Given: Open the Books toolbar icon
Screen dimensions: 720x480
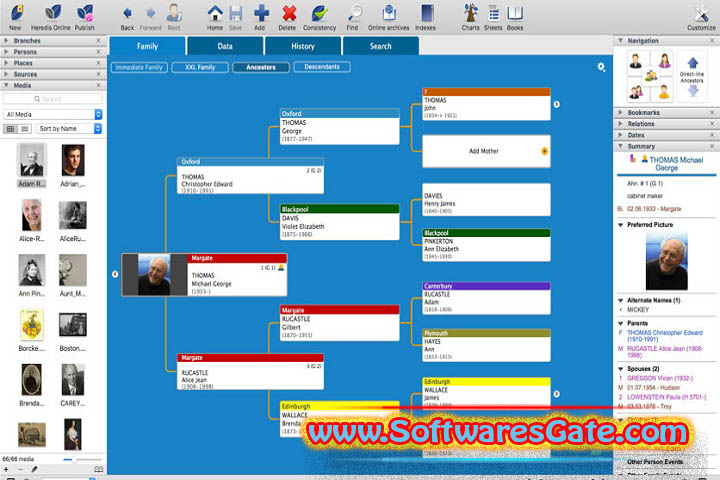Looking at the screenshot, I should coord(515,13).
